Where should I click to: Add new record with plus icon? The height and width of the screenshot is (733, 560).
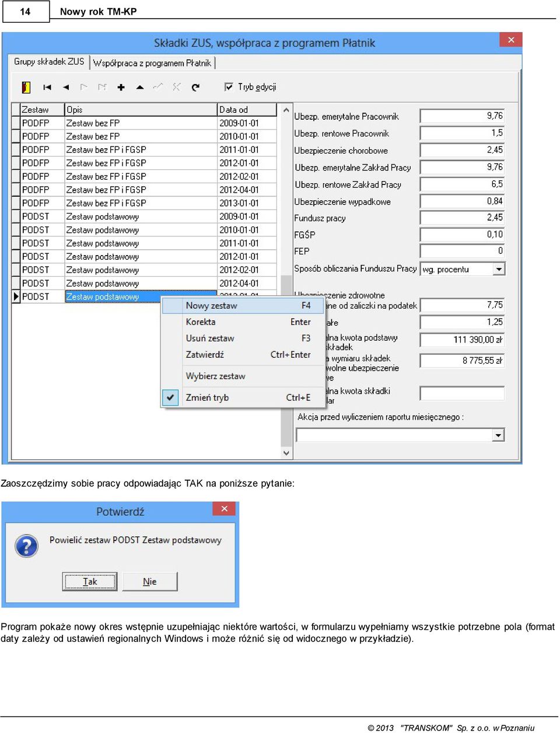coord(121,87)
